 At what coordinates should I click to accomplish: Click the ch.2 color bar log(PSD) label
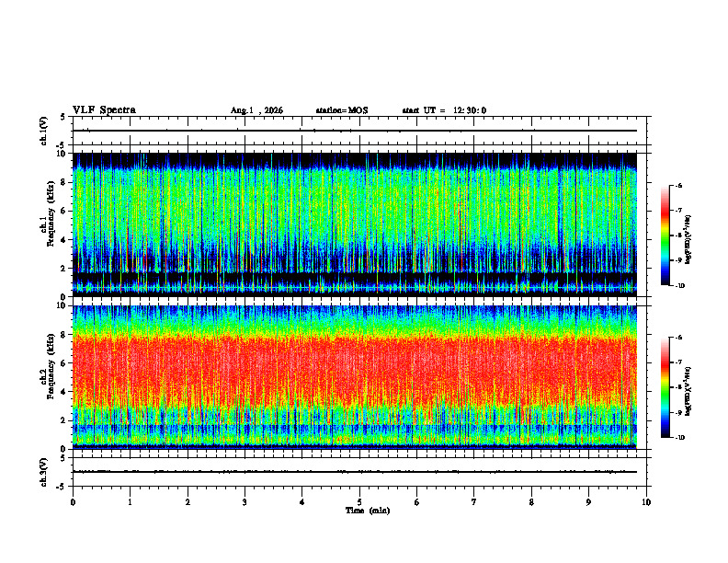click(x=688, y=392)
